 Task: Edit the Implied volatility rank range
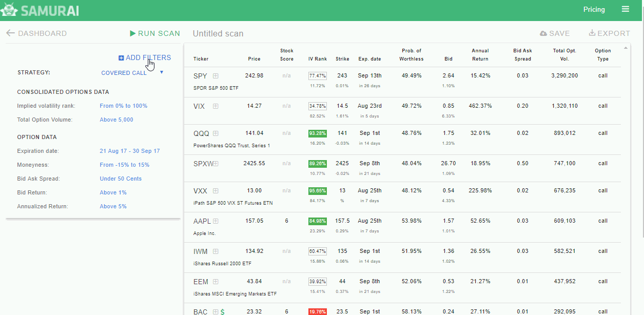click(x=123, y=106)
